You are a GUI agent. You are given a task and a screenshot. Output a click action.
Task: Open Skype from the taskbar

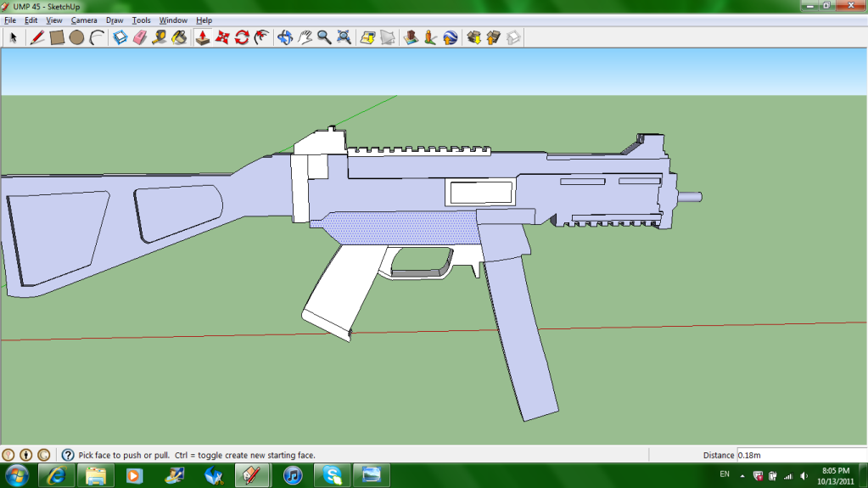[332, 476]
